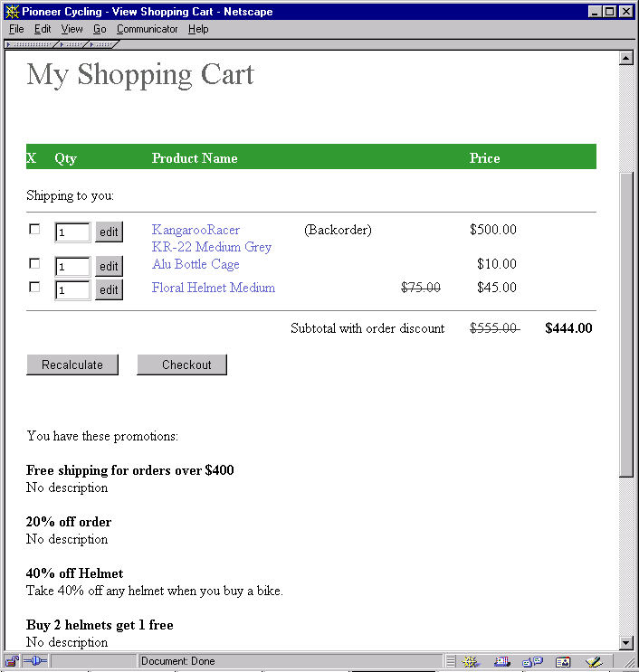Expand the second collapsed Location toolbar

tap(72, 44)
